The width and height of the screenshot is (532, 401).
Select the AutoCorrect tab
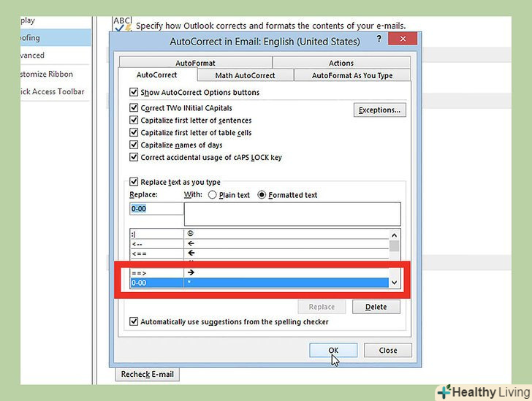[157, 75]
